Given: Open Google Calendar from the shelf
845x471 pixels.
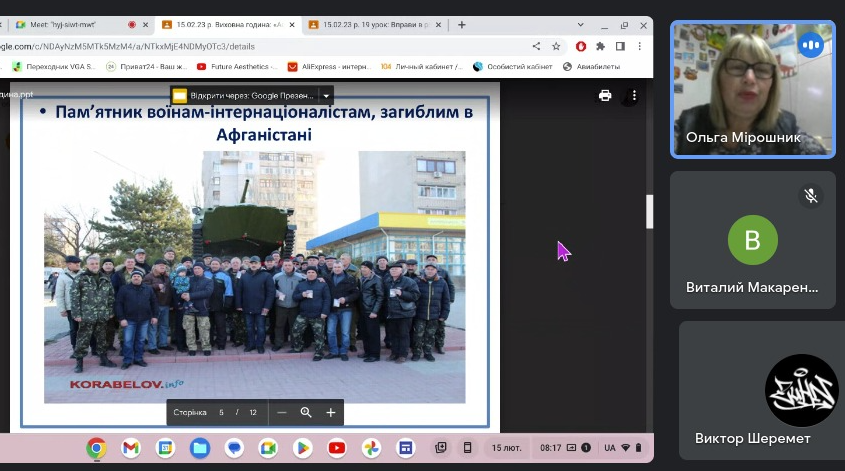Looking at the screenshot, I should [165, 448].
